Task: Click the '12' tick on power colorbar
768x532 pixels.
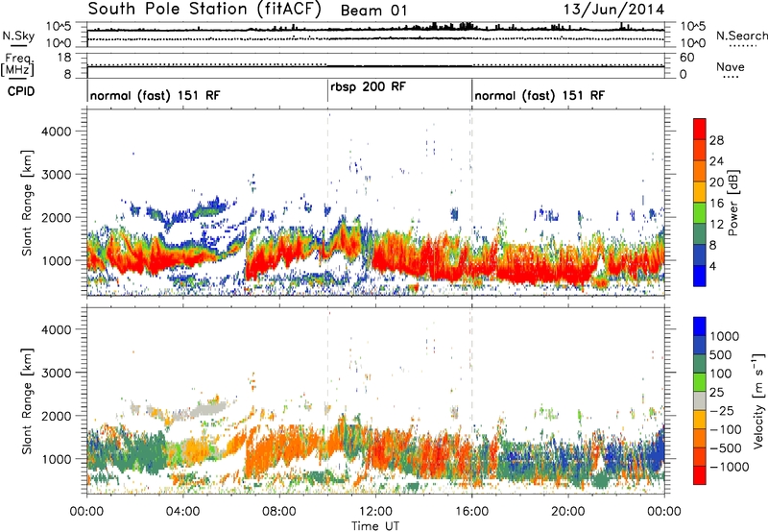Action: click(716, 225)
